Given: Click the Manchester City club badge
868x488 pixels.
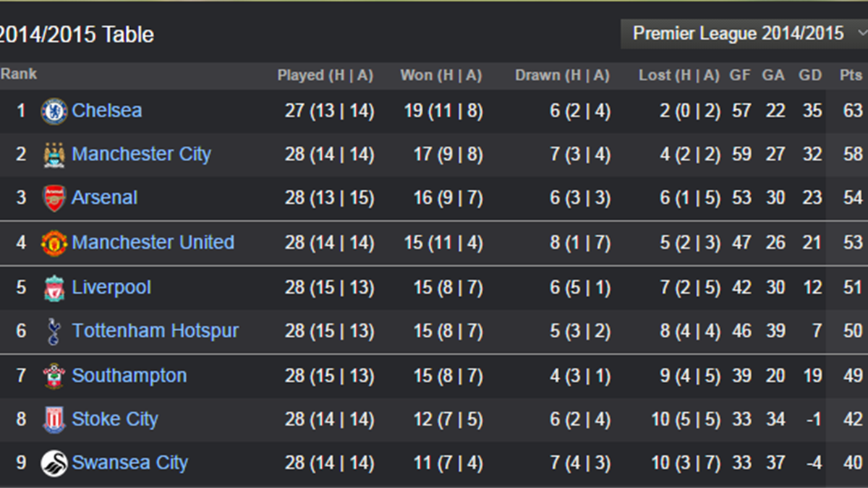Looking at the screenshot, I should 54,154.
